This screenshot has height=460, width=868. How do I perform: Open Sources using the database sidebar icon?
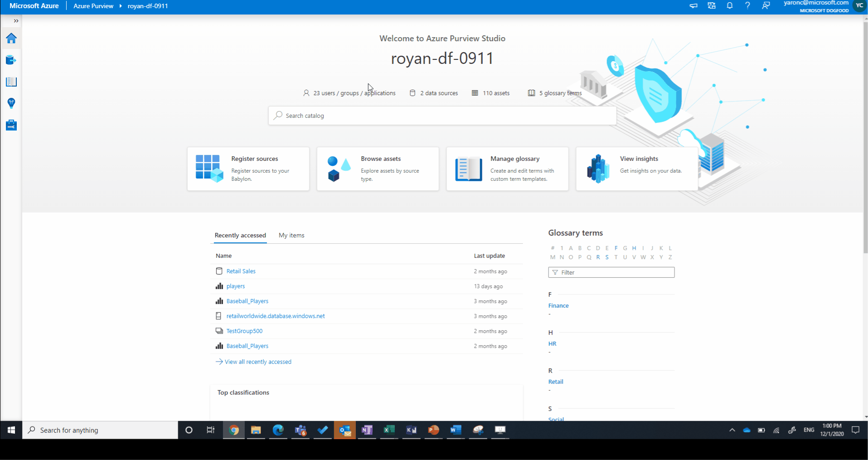pyautogui.click(x=11, y=59)
